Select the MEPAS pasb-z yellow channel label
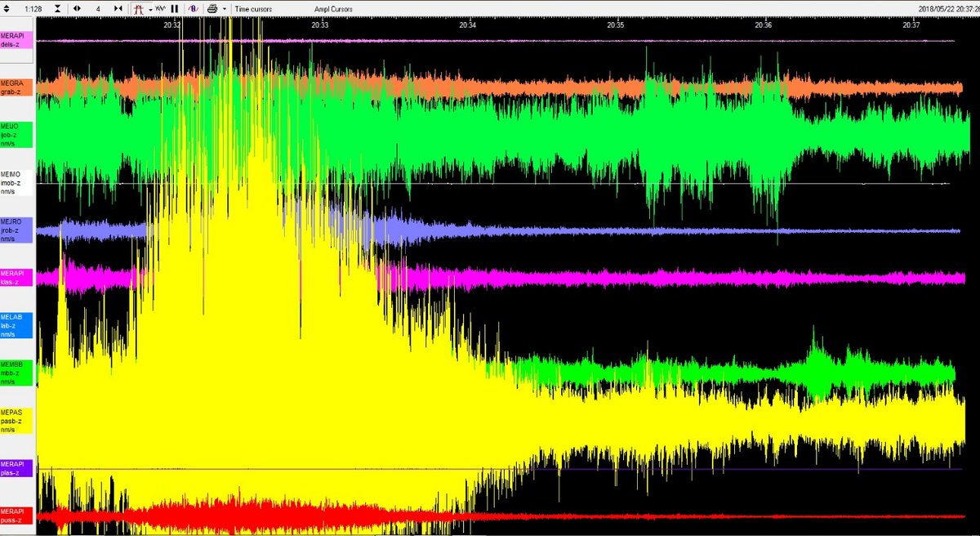 pyautogui.click(x=16, y=420)
